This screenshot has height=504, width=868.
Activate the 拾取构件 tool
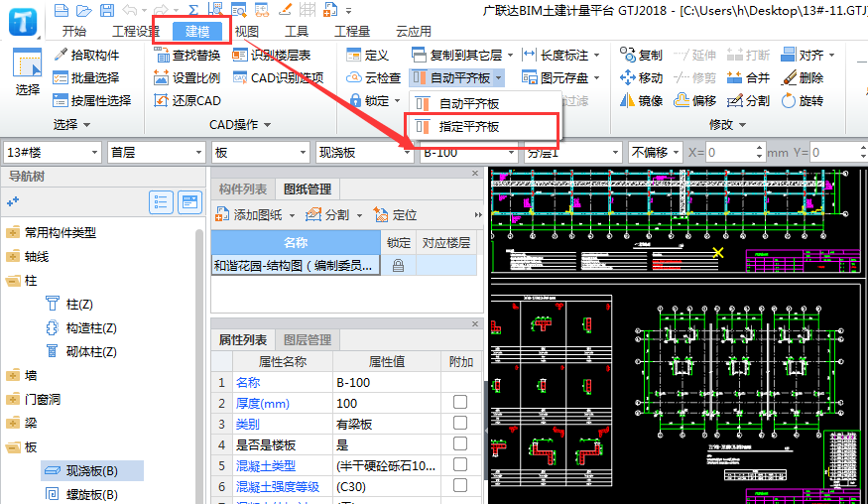[x=86, y=55]
